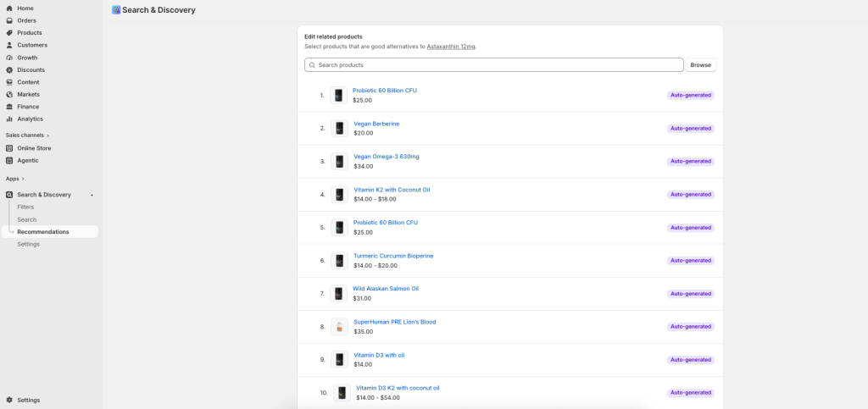Open the Search submenu item
Screen dimensions: 868x409
pyautogui.click(x=26, y=219)
